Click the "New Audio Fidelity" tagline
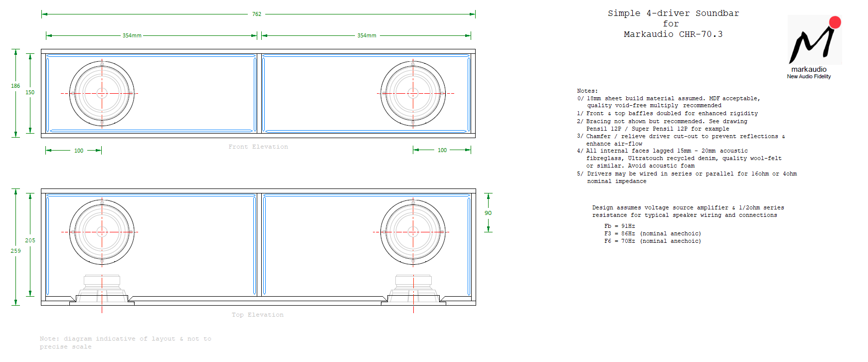 [x=809, y=76]
